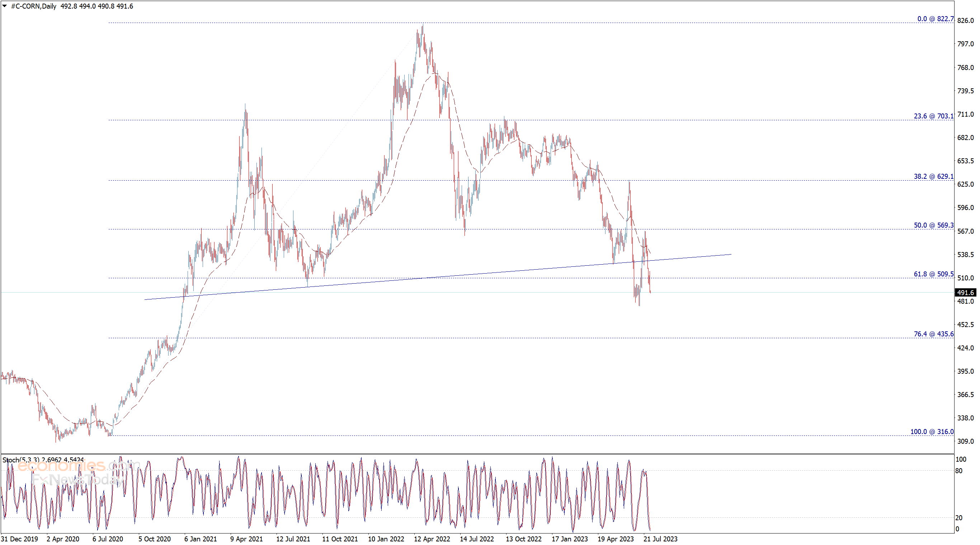Click the Fibonacci label 61.8 @ 509.5
The height and width of the screenshot is (545, 980).
934,274
